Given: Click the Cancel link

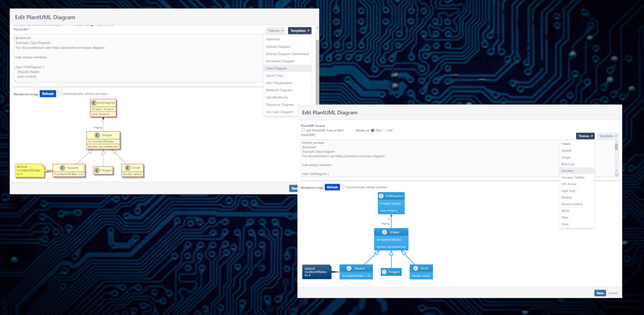Looking at the screenshot, I should pos(613,293).
